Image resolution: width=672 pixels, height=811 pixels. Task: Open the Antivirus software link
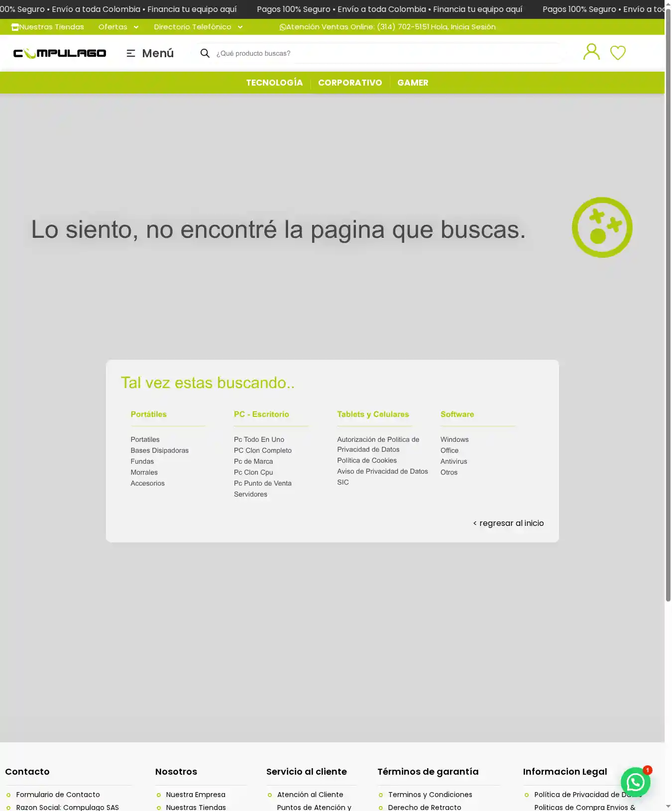(x=453, y=461)
